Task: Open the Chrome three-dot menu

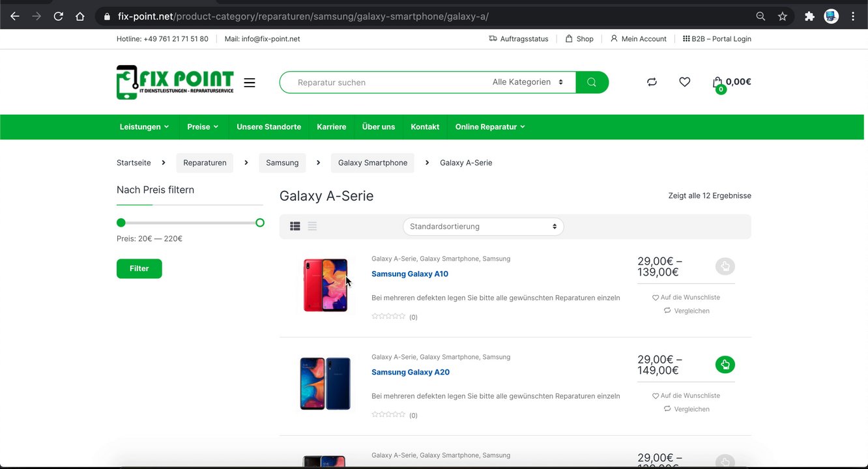Action: pyautogui.click(x=853, y=16)
